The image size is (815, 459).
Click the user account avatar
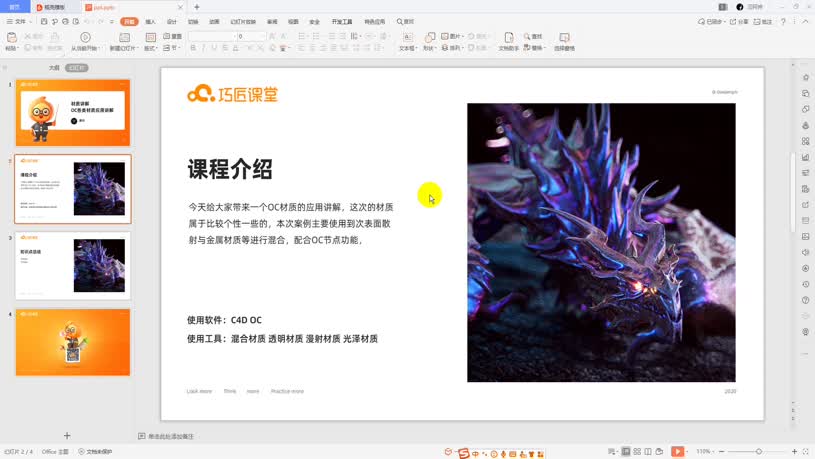[x=740, y=7]
